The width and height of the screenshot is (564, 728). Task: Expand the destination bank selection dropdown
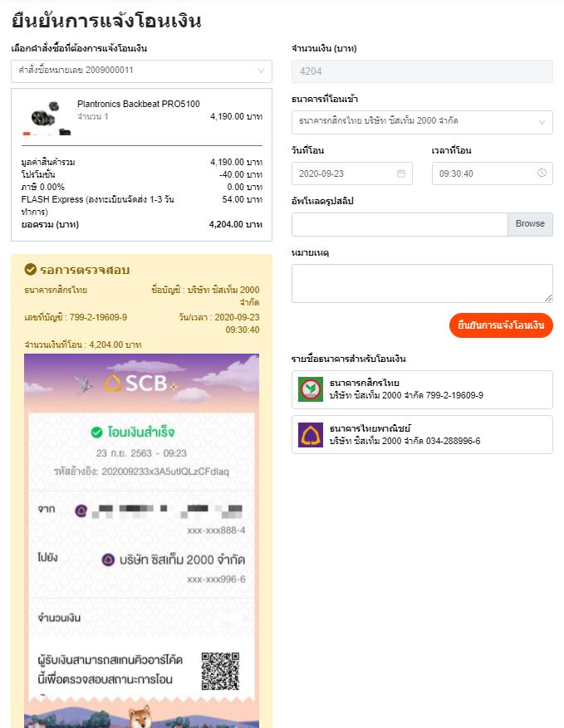[422, 122]
